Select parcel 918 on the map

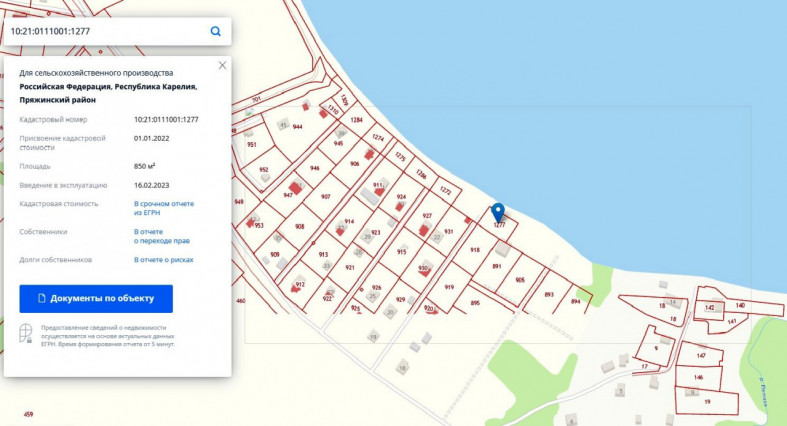click(474, 250)
